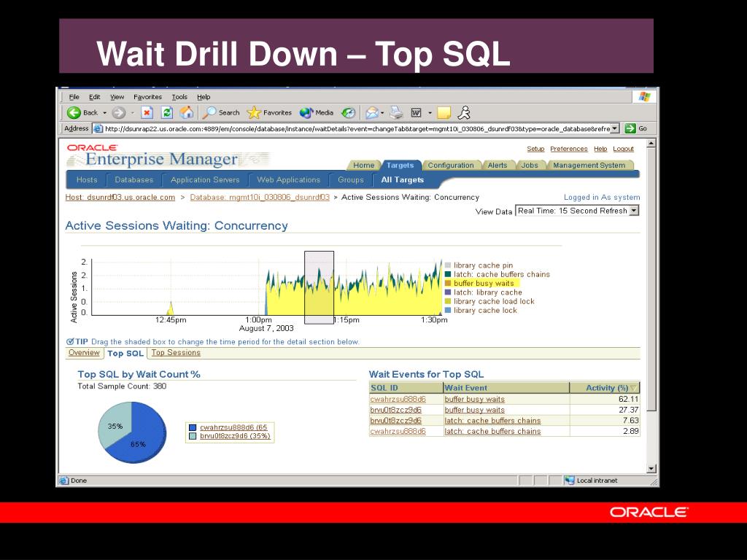The image size is (747, 560).
Task: Click the page scrollbar down arrow
Action: click(x=651, y=469)
